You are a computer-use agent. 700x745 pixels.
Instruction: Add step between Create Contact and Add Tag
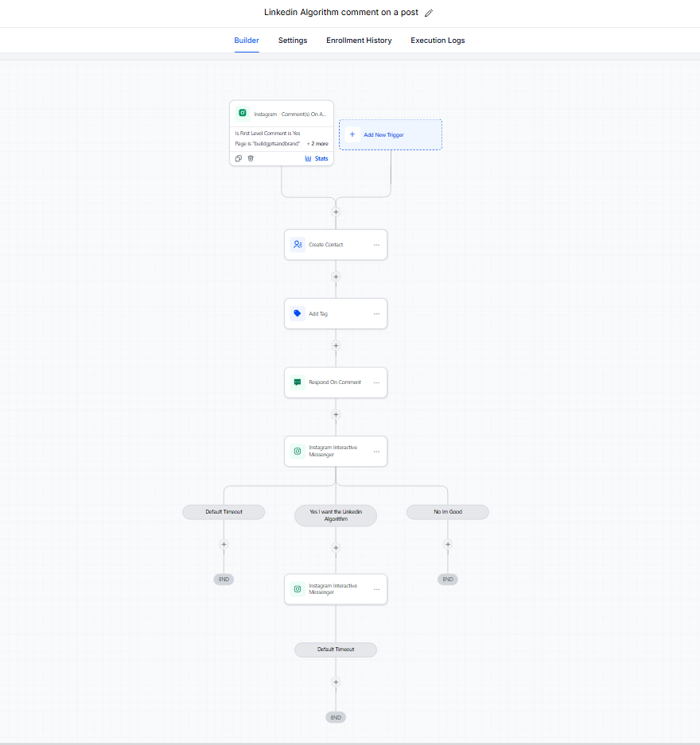click(336, 277)
